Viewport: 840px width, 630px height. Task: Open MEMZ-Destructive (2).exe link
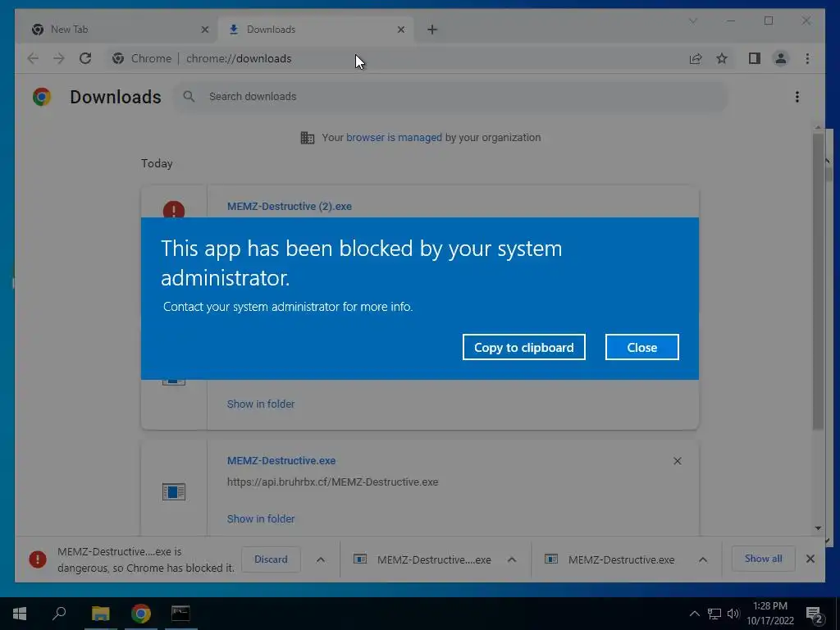(x=290, y=206)
